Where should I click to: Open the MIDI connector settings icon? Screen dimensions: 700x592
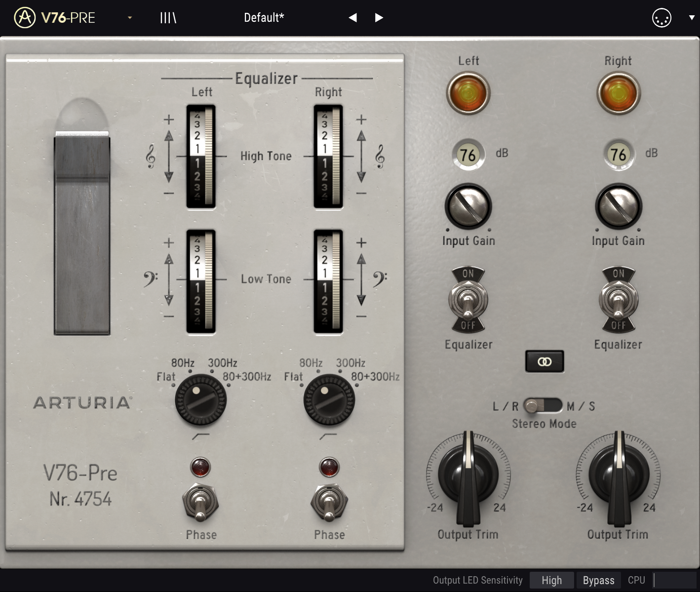click(661, 18)
